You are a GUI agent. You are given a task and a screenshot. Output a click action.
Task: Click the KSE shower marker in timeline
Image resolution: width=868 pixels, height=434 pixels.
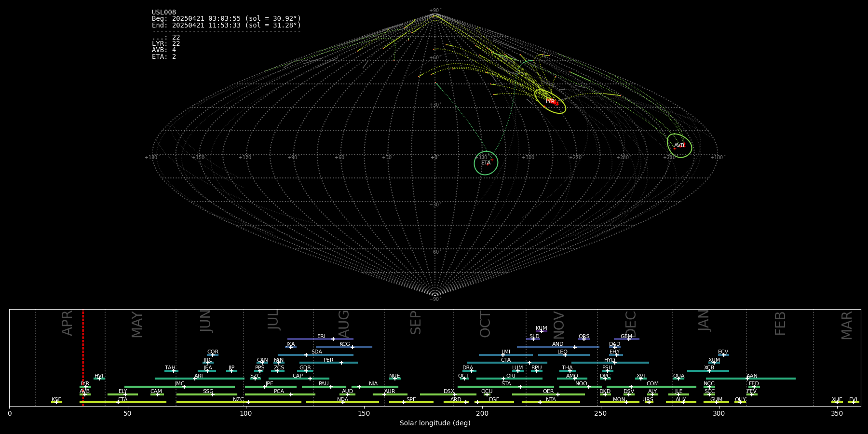click(x=56, y=402)
